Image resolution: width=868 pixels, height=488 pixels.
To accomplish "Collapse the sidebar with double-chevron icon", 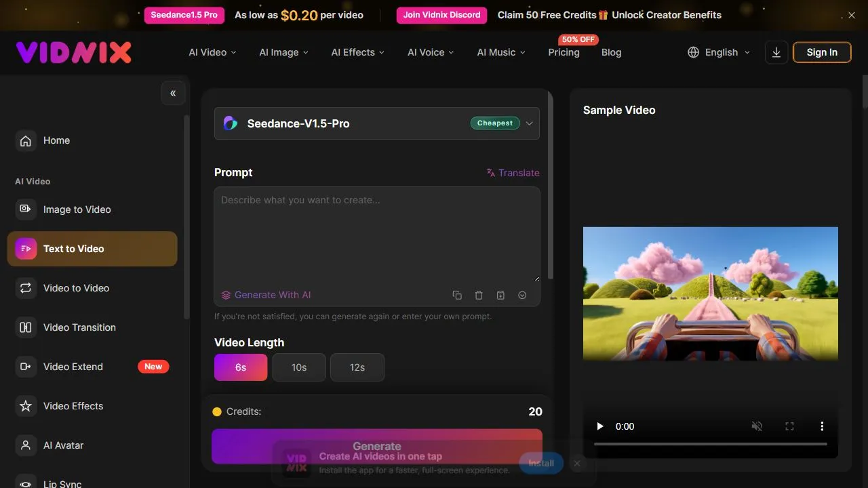I will pos(173,93).
